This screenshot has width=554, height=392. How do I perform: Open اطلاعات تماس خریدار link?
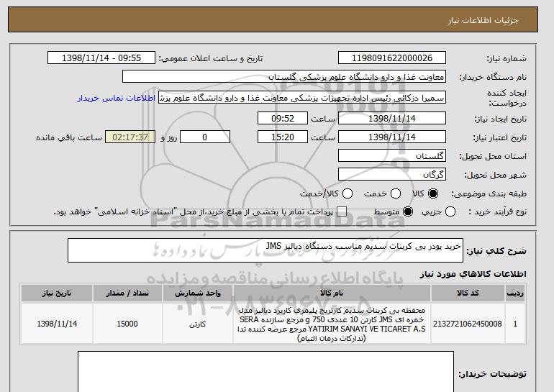coord(117,98)
